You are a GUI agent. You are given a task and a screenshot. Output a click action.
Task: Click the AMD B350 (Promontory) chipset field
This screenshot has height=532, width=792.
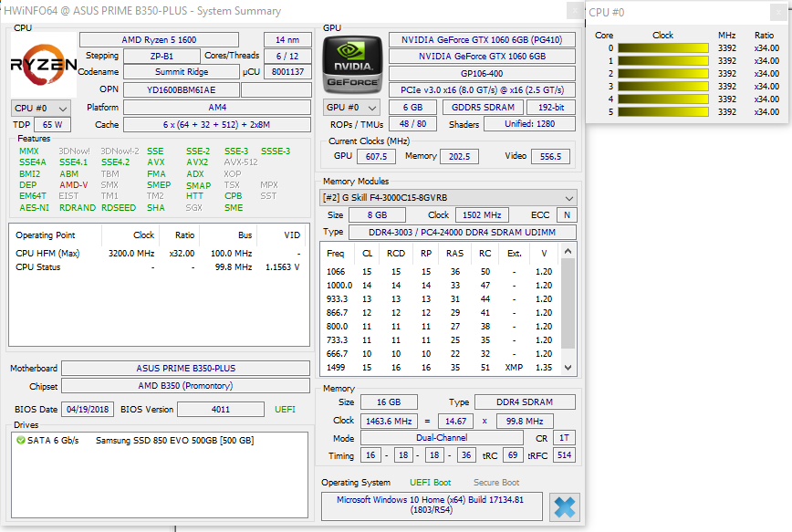(x=186, y=385)
